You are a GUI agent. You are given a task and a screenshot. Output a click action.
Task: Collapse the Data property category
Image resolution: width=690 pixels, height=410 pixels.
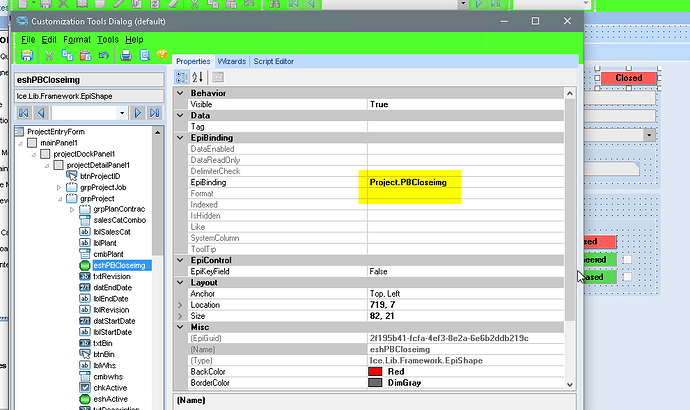180,115
